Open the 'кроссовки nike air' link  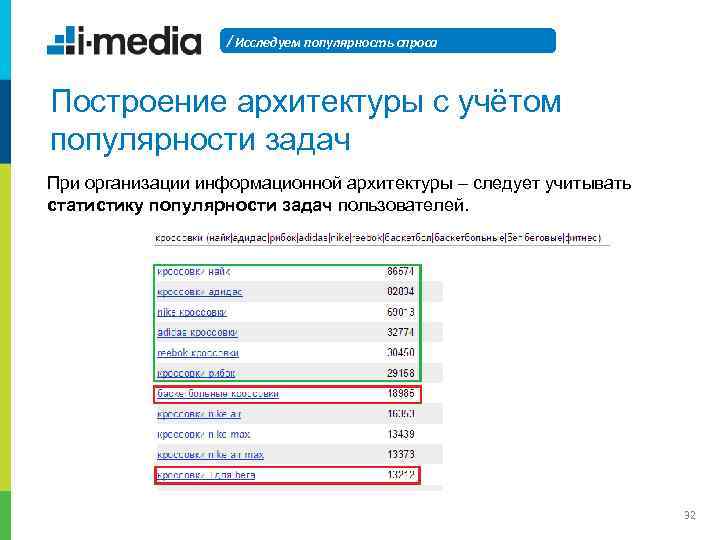coord(199,414)
